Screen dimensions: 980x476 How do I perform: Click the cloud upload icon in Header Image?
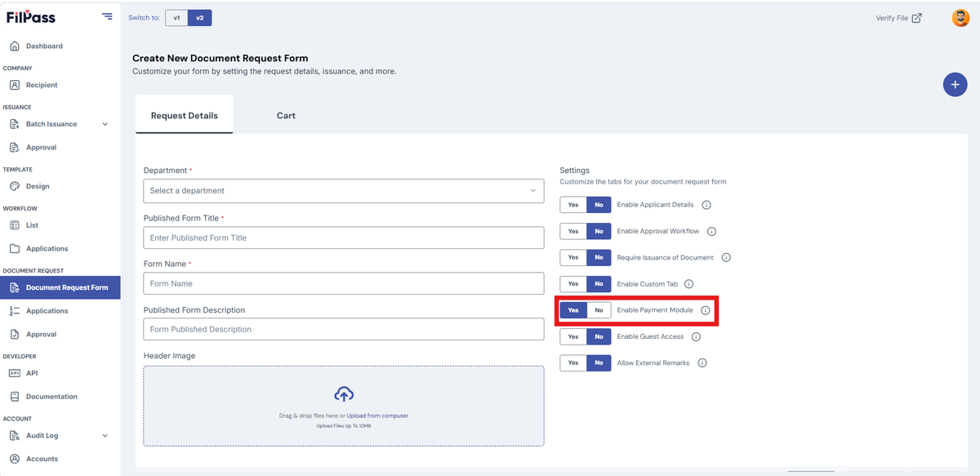click(x=344, y=394)
